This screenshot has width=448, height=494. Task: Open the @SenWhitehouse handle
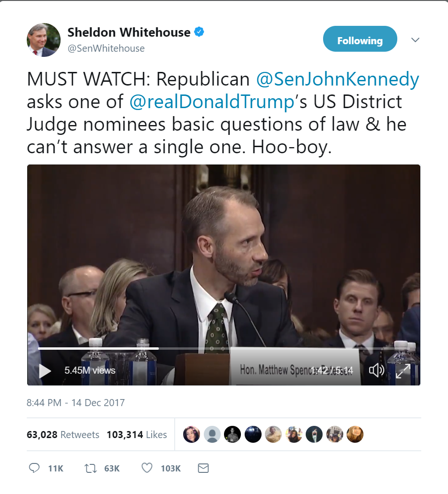tap(106, 48)
